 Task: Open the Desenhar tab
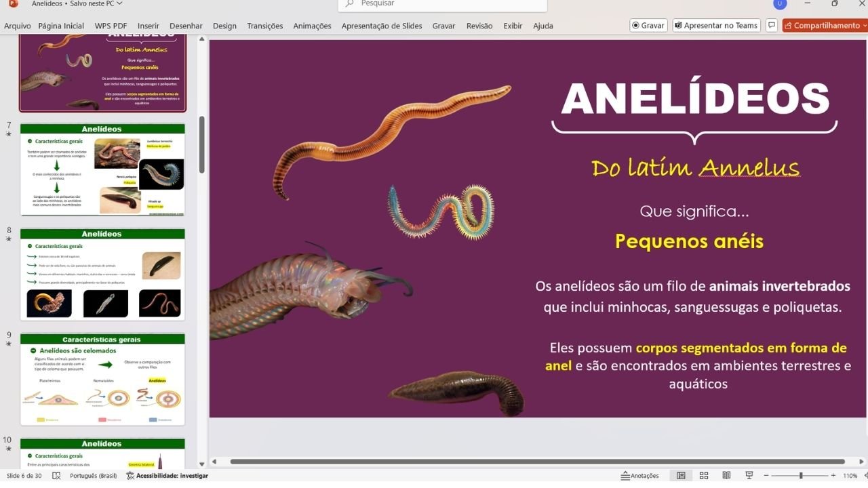click(x=186, y=26)
